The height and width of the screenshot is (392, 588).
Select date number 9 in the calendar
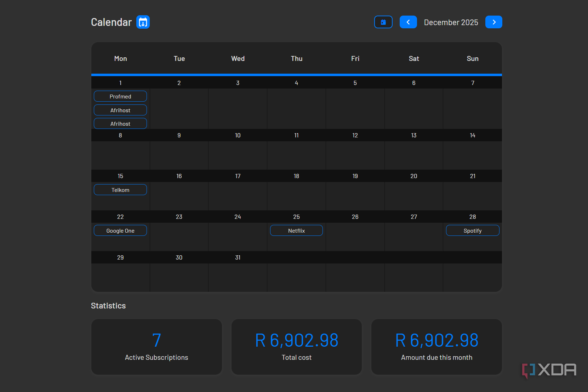179,135
